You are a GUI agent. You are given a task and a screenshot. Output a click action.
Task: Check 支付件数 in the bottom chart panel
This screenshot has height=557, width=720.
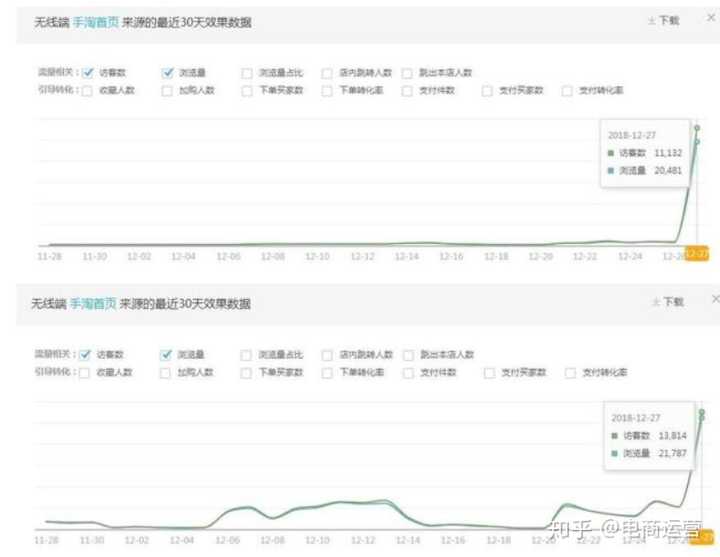(408, 372)
